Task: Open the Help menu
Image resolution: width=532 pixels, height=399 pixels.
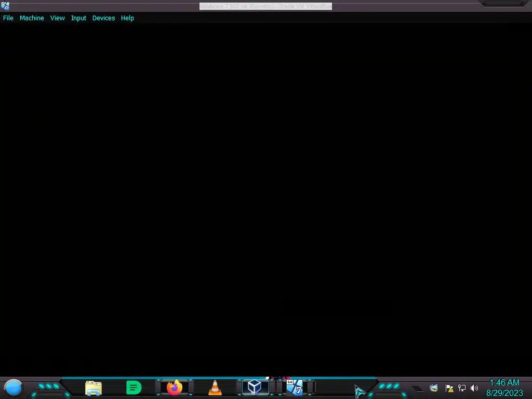Action: pyautogui.click(x=127, y=18)
